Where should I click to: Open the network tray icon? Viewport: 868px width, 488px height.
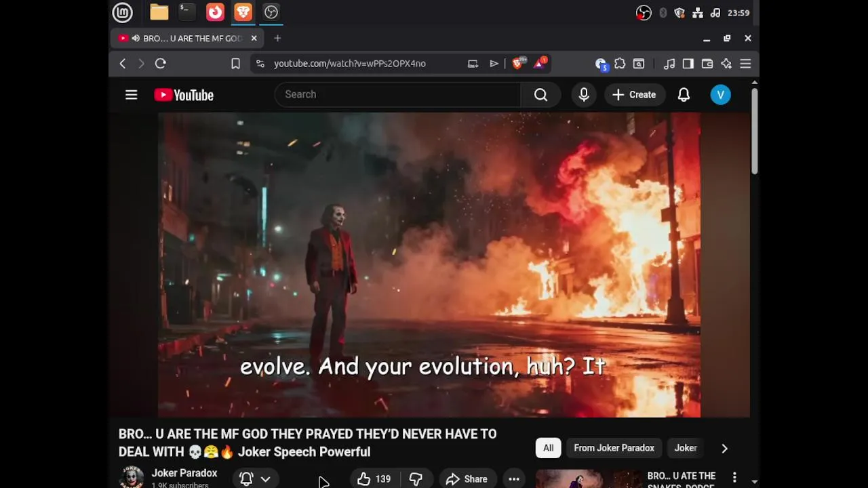click(x=698, y=13)
